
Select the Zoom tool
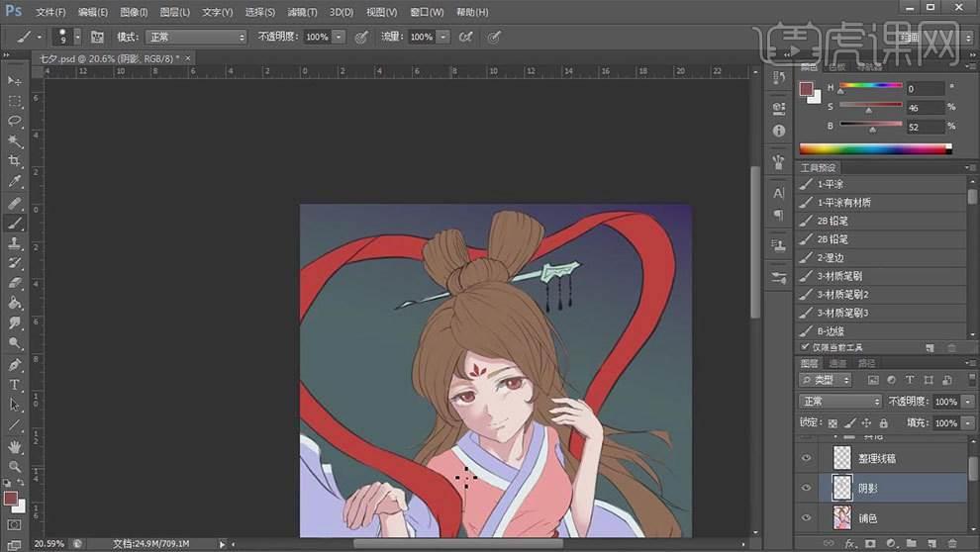tap(15, 467)
